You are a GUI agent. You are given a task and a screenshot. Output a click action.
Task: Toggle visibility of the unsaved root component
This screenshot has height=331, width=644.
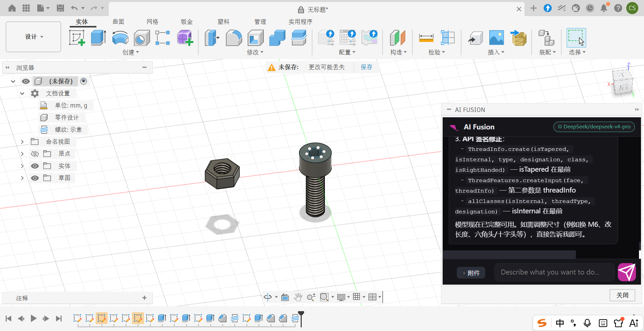coord(26,81)
